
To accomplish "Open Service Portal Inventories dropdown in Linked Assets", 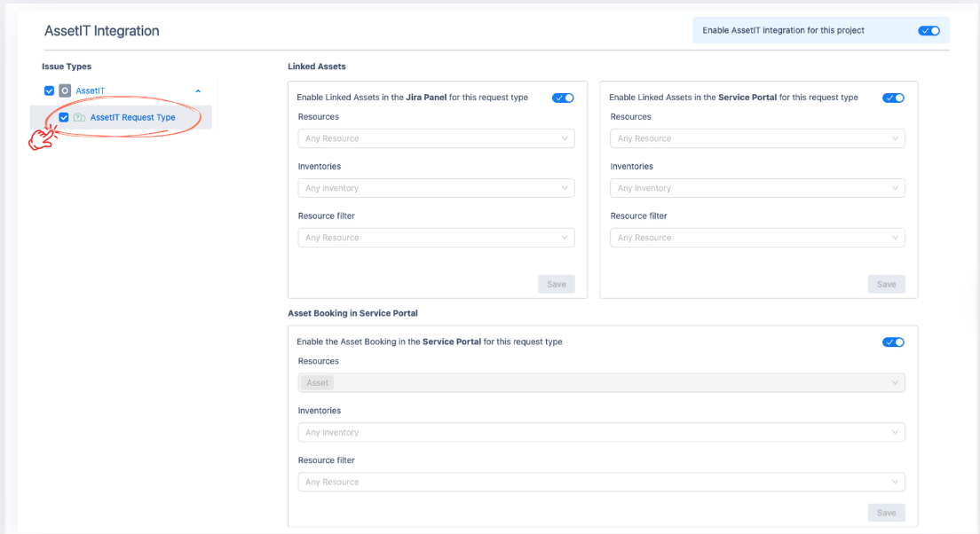I will coord(757,188).
